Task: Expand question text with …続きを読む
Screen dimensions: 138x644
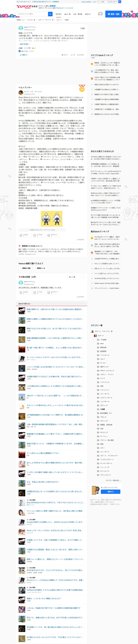Action: pos(24,44)
